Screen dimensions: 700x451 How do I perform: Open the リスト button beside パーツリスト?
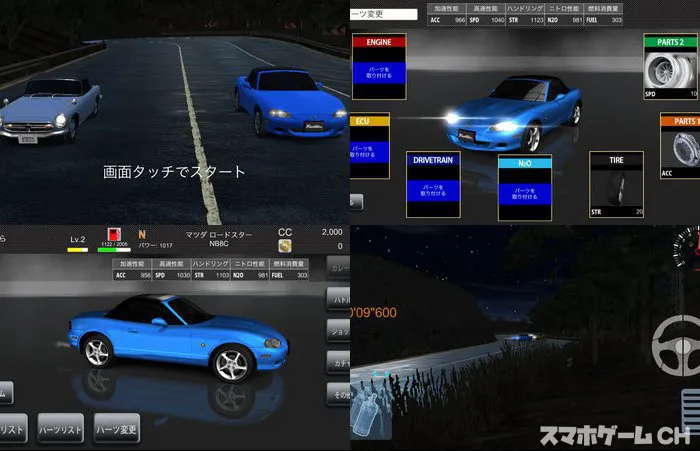(13, 429)
